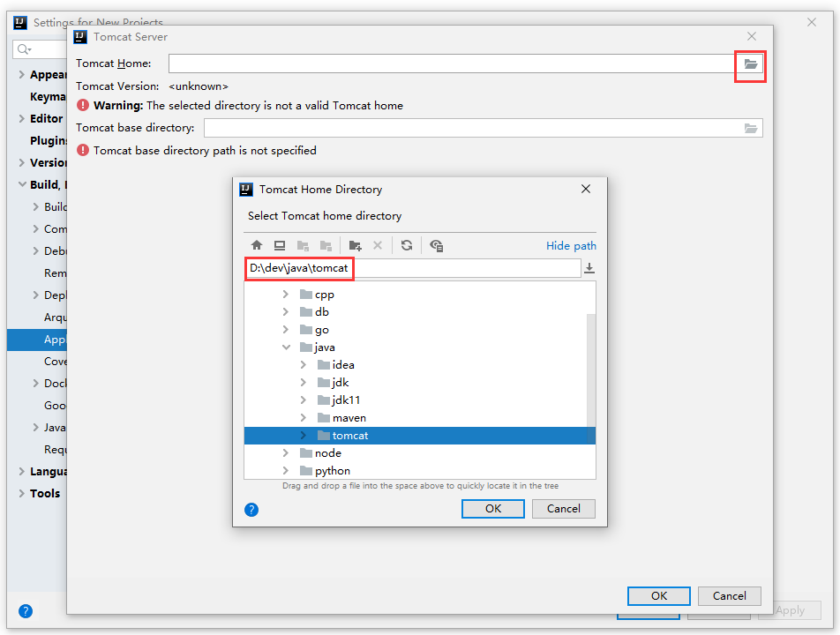Click OK in the Tomcat Server dialog

pos(659,596)
